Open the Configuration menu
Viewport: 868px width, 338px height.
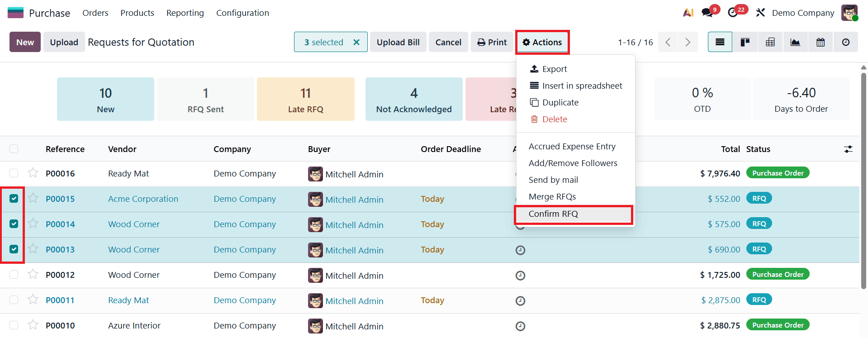coord(242,13)
